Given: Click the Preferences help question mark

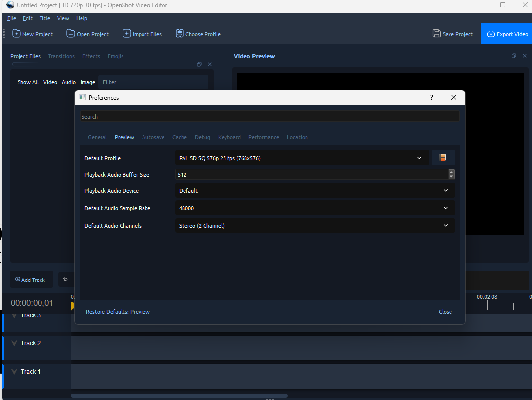Looking at the screenshot, I should pyautogui.click(x=431, y=97).
